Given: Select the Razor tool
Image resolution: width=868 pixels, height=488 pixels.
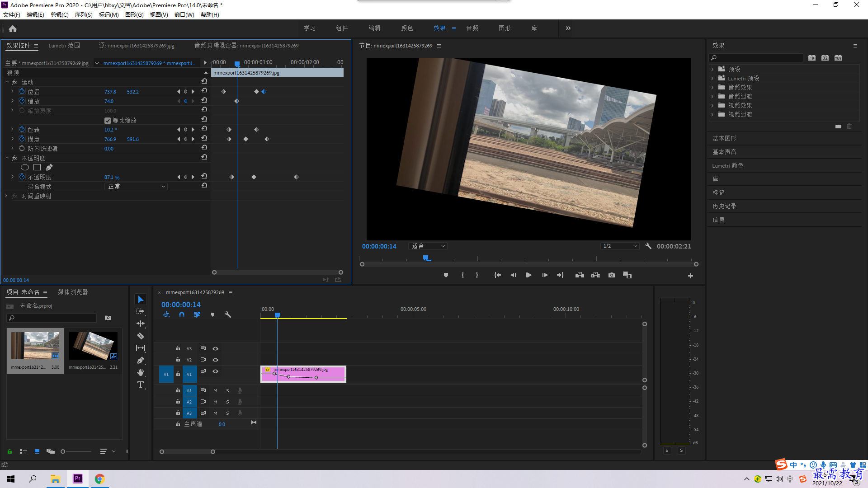Looking at the screenshot, I should coord(141,336).
